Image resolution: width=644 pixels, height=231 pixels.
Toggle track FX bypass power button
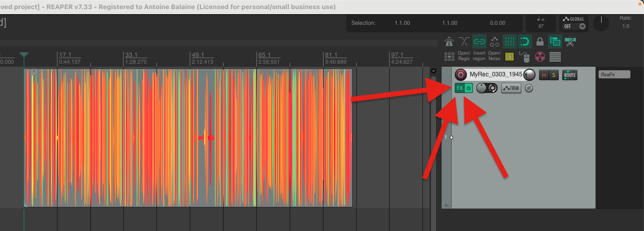tap(468, 88)
